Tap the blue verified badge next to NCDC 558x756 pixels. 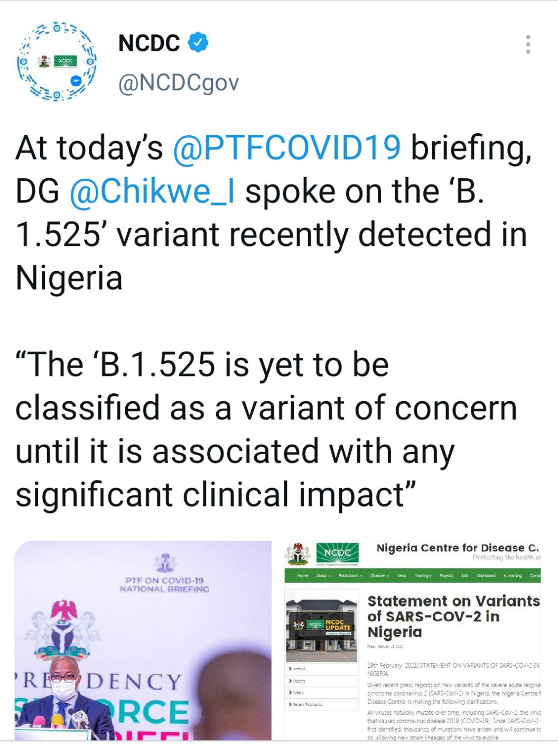tap(198, 42)
